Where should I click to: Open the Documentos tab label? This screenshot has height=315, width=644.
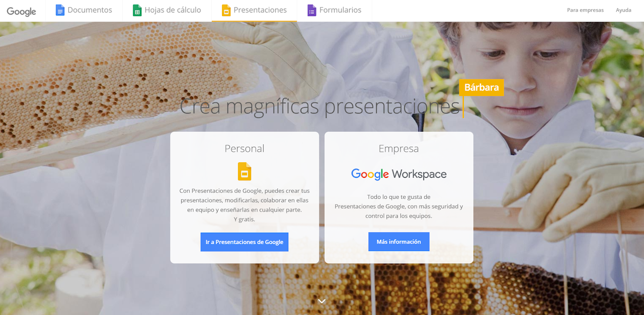coord(90,10)
